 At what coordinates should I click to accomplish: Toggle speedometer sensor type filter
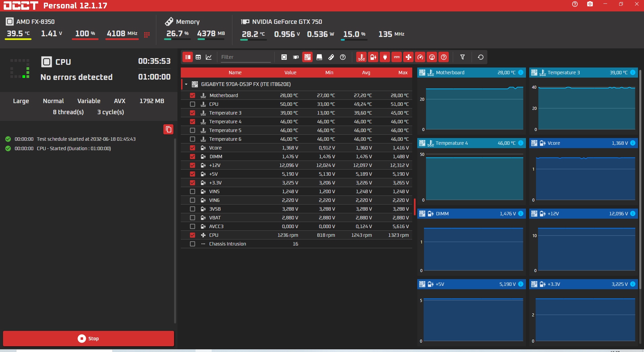click(420, 57)
